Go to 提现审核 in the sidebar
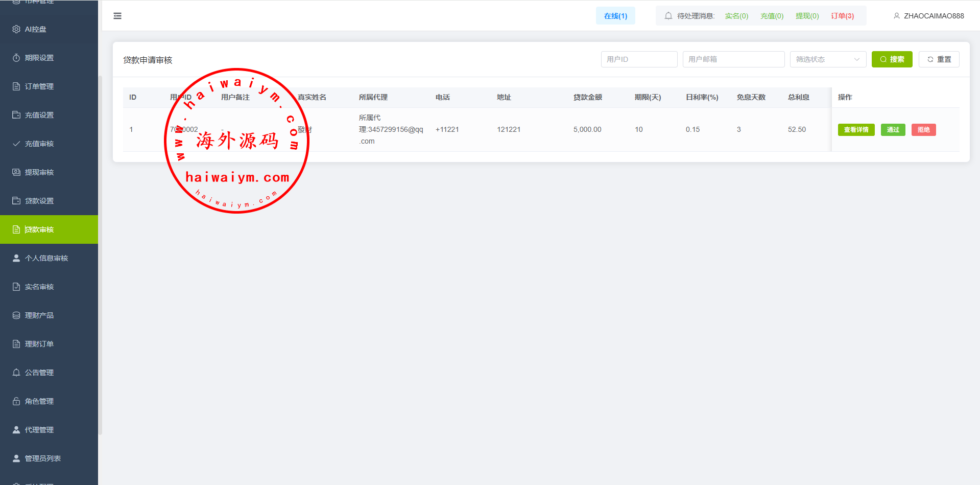Image resolution: width=980 pixels, height=485 pixels. coord(39,172)
